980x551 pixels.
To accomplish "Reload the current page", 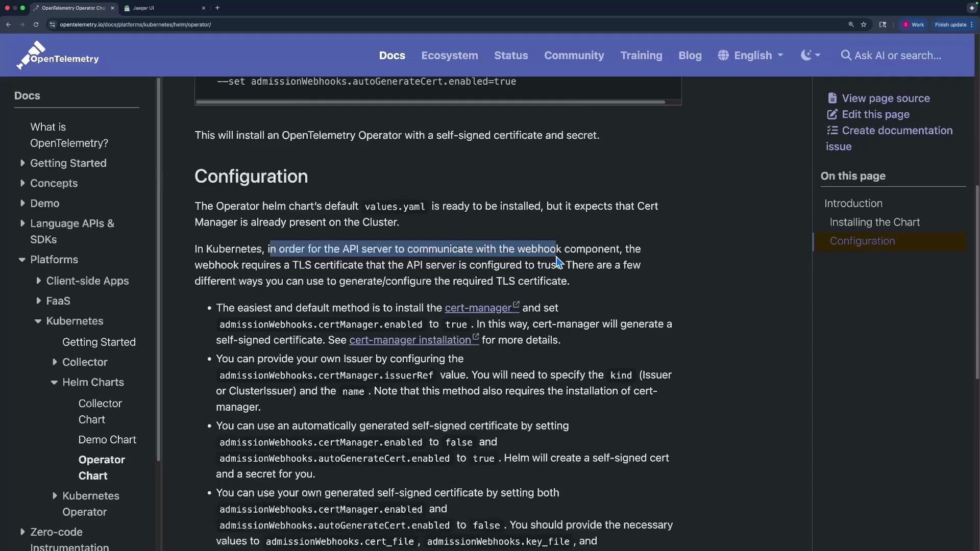I will click(x=36, y=24).
